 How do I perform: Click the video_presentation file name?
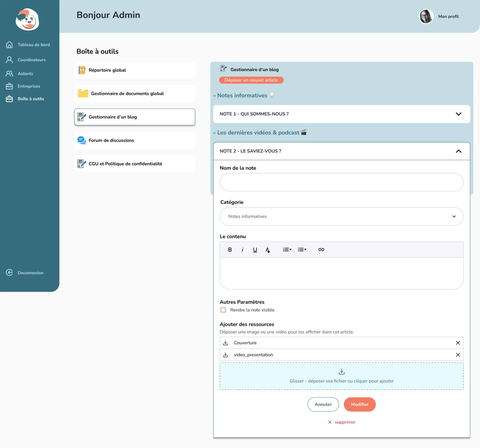click(x=253, y=355)
